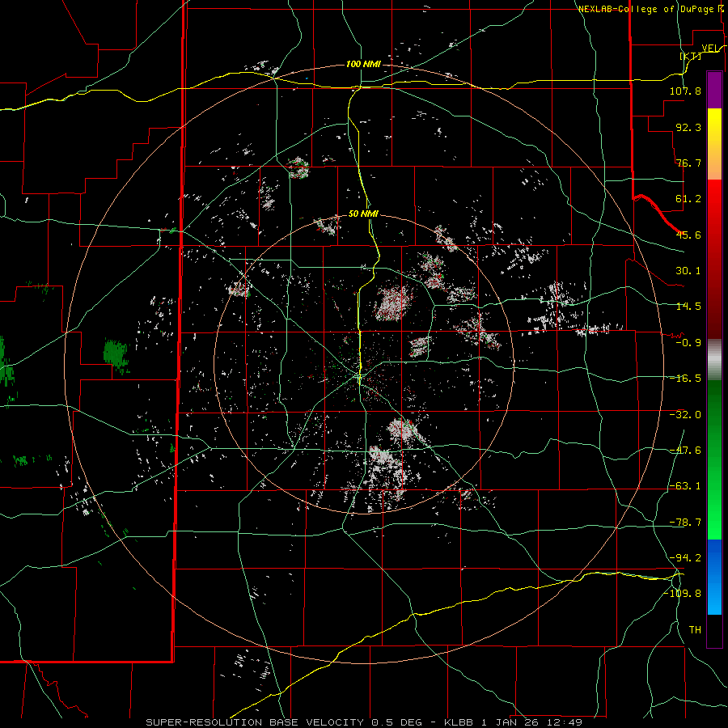Image resolution: width=728 pixels, height=728 pixels.
Task: Click the 45.6 legend value
Action: pos(688,235)
